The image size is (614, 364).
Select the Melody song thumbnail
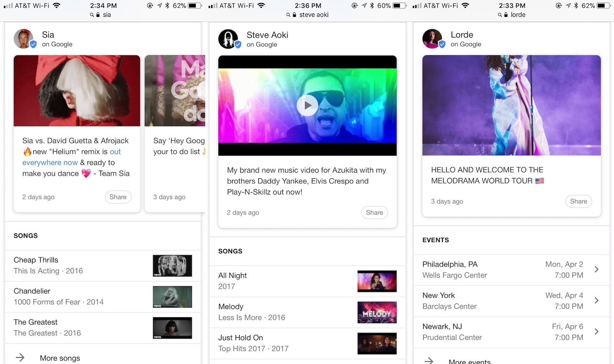[x=377, y=313]
